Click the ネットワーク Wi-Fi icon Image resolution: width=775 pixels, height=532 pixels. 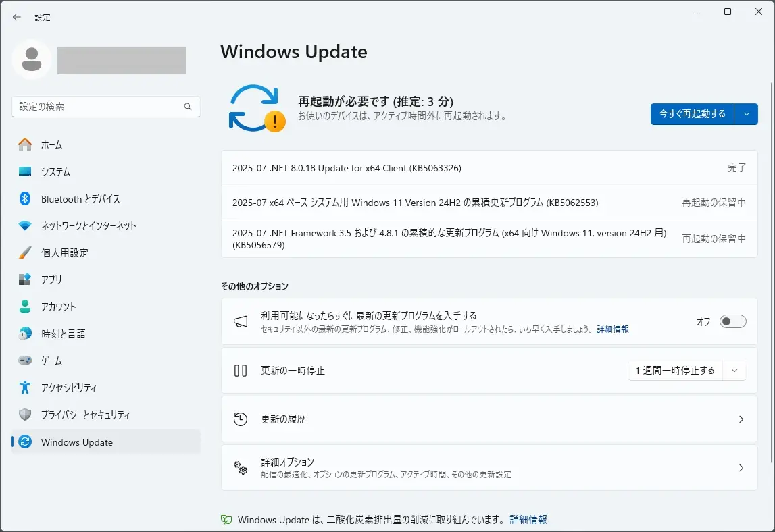pyautogui.click(x=25, y=225)
